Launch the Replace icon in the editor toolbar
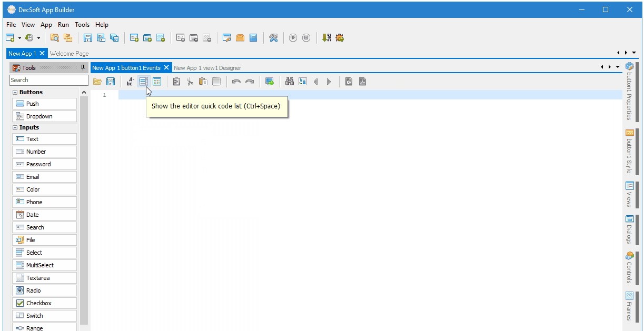Screen dimensions: 644x331 pos(303,82)
